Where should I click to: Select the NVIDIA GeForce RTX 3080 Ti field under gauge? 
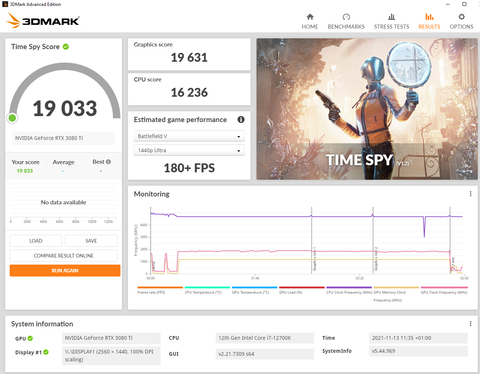64,138
